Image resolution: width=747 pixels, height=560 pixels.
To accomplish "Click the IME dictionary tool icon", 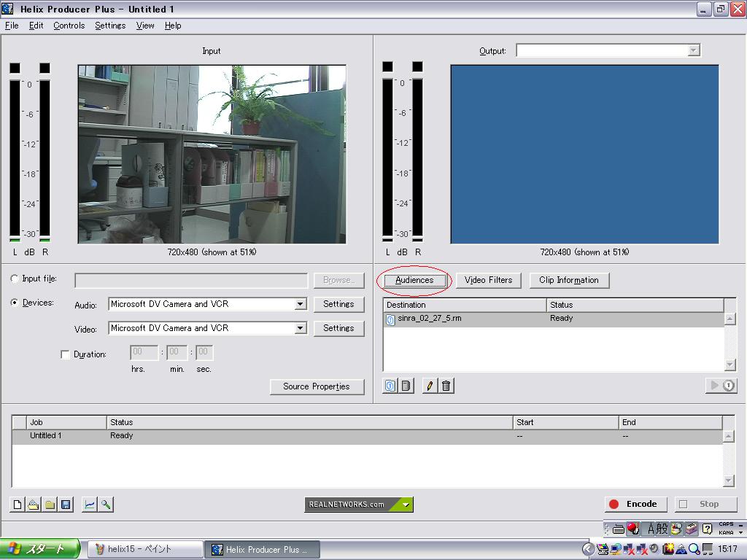I will 692,529.
